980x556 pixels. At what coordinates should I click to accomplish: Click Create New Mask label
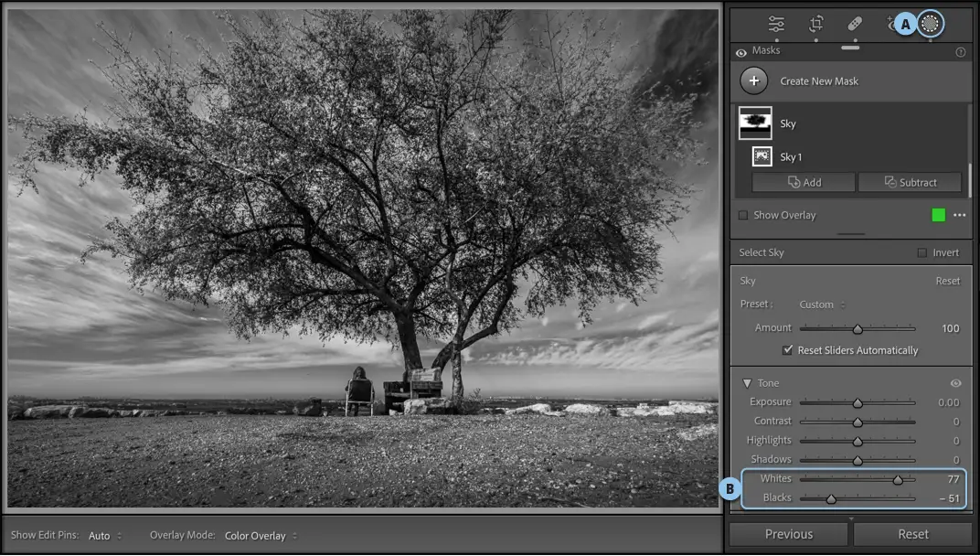coord(819,81)
